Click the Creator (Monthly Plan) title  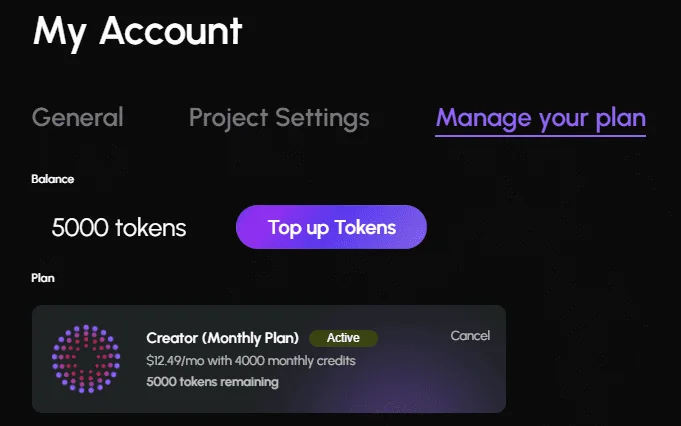tap(222, 338)
